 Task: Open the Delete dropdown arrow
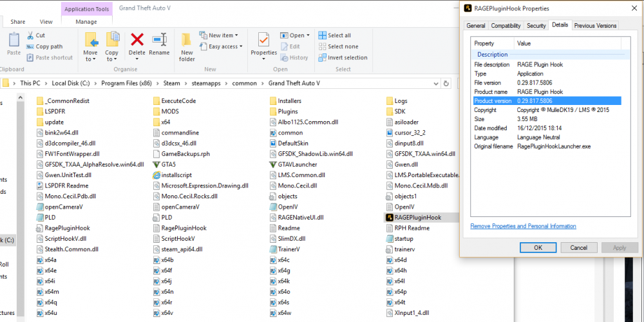coord(137,59)
